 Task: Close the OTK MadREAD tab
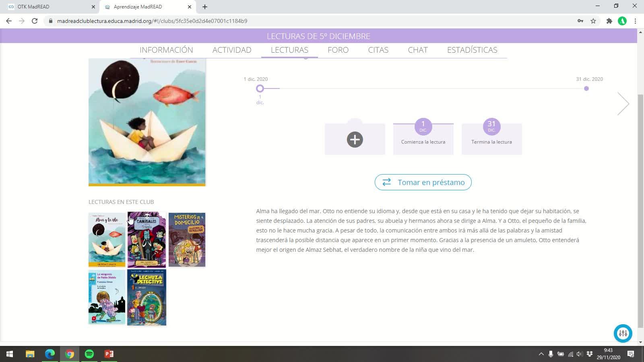pos(93,7)
